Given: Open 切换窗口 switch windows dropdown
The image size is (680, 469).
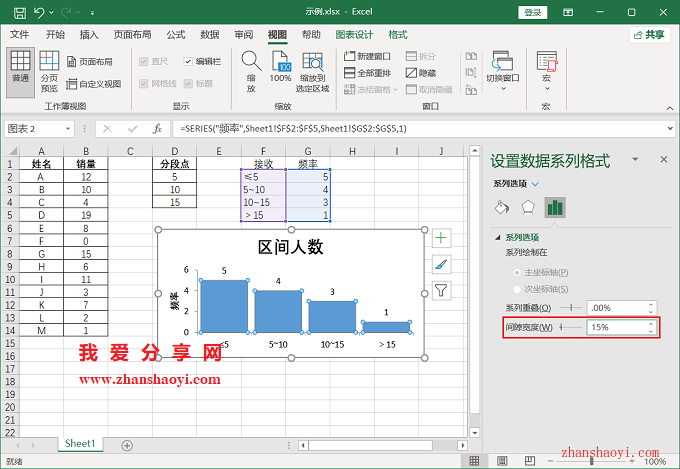Looking at the screenshot, I should (x=503, y=71).
